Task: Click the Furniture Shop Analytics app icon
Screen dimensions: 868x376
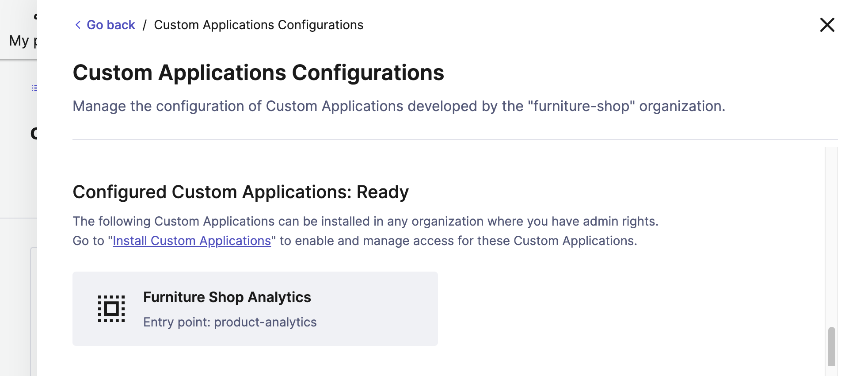Action: tap(111, 309)
